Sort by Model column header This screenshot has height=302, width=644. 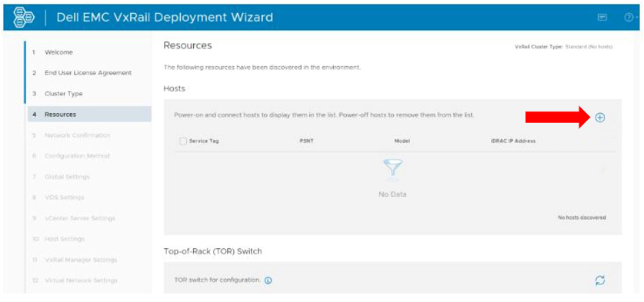(x=402, y=141)
